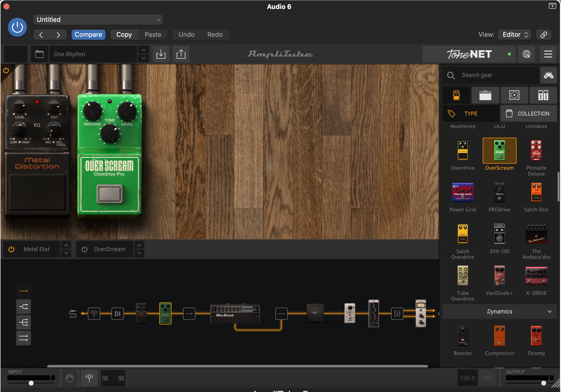
Task: Click the Paste button
Action: click(153, 35)
